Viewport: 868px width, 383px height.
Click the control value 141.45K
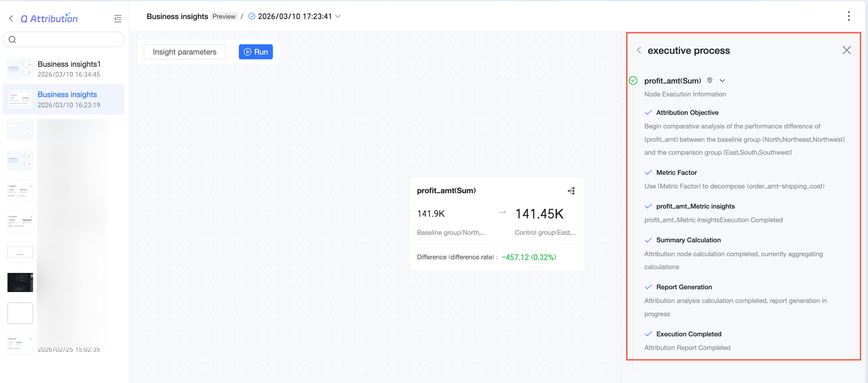[x=539, y=214]
